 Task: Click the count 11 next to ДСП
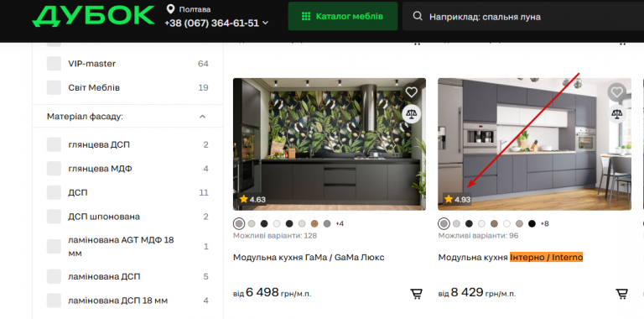[204, 192]
